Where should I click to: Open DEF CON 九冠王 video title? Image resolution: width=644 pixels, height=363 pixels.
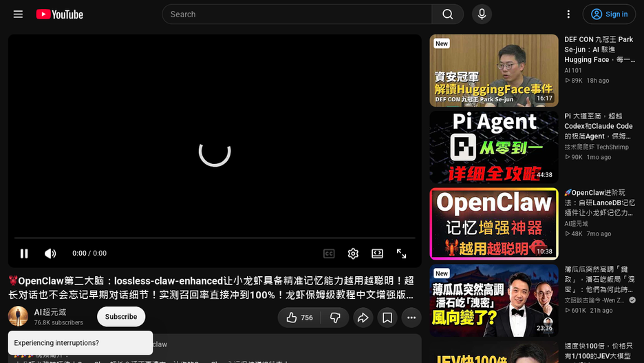600,50
